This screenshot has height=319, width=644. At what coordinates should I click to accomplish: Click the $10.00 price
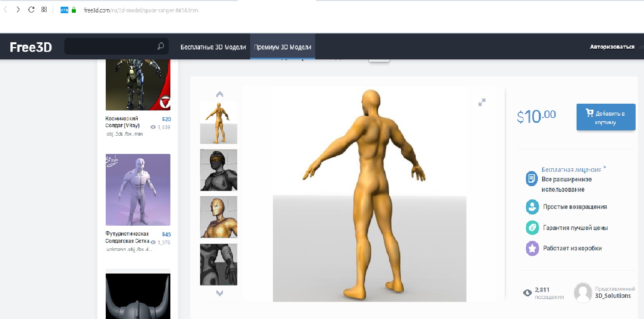[x=536, y=116]
